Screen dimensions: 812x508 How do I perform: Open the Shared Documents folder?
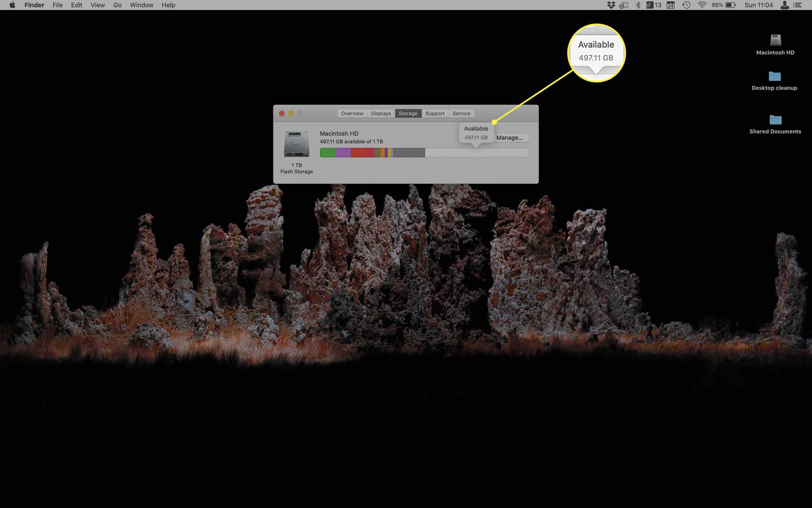tap(775, 120)
